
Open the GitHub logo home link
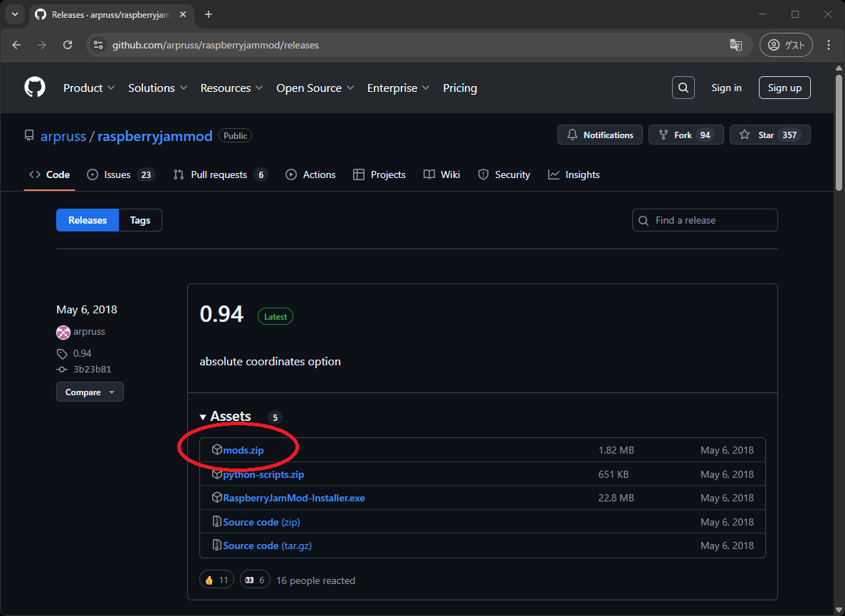[35, 88]
